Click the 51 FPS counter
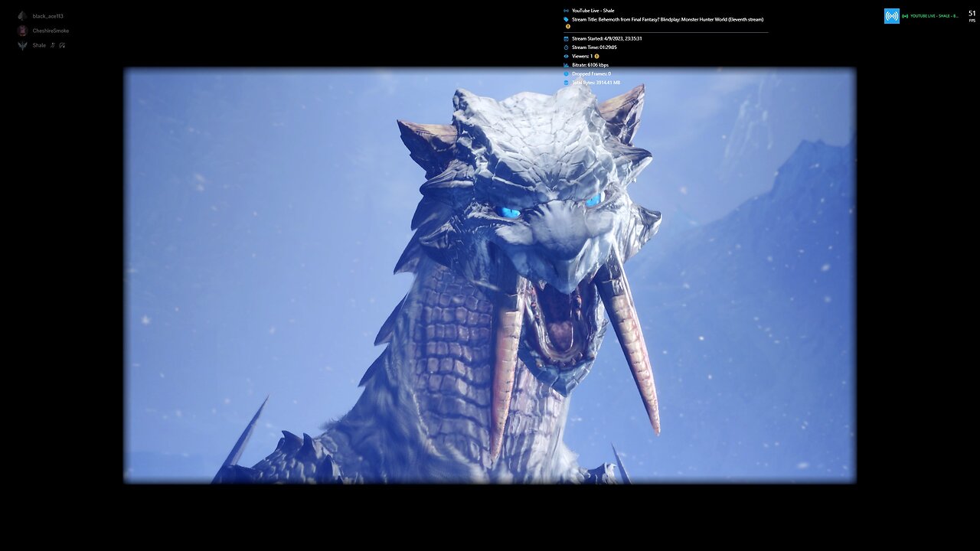Image resolution: width=980 pixels, height=551 pixels. point(972,16)
